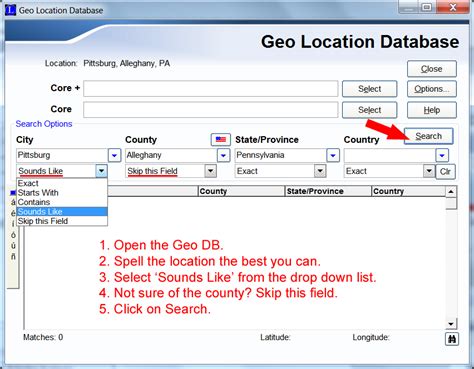The image size is (474, 369).
Task: Click the Search Options group label
Action: tap(44, 124)
